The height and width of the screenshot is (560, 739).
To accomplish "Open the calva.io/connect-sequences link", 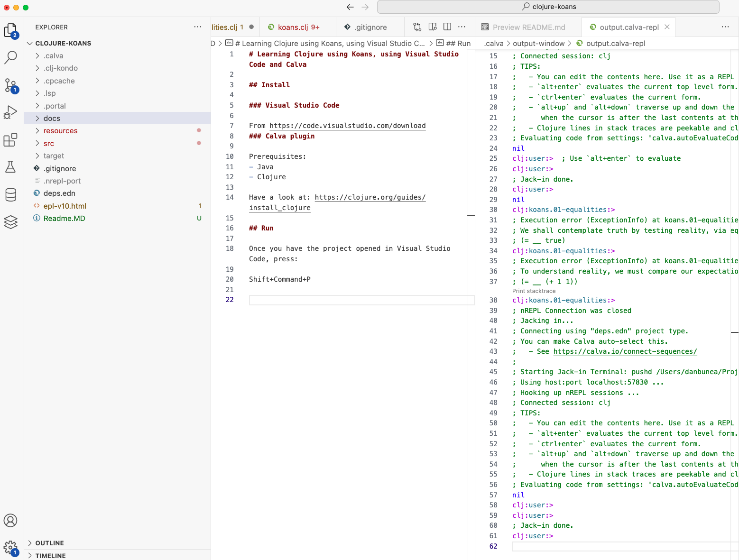I will coord(625,351).
